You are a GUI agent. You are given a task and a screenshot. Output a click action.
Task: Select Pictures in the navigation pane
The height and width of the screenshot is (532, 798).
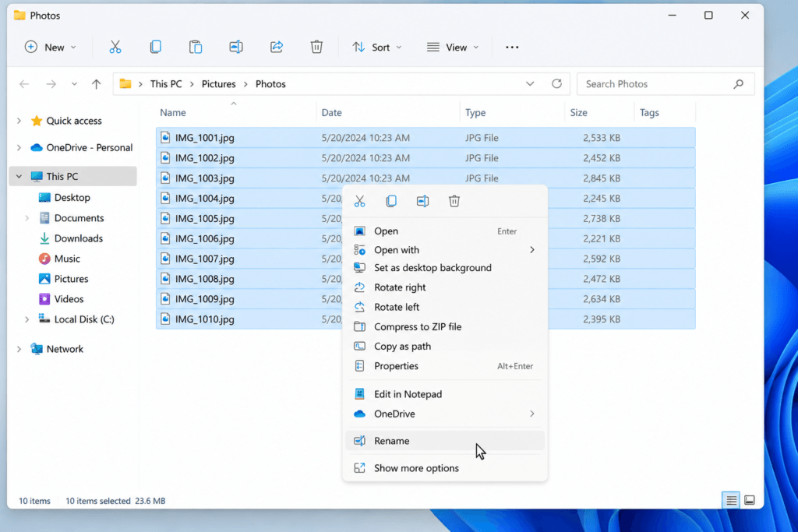click(x=71, y=279)
